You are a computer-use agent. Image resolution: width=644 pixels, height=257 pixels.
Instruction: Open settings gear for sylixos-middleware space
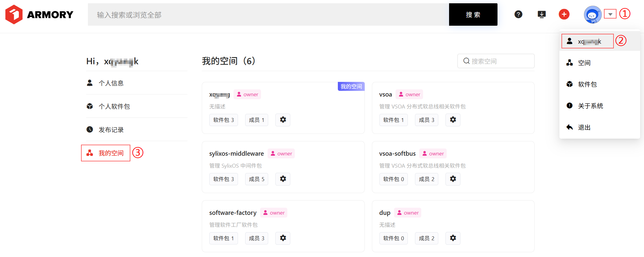click(x=283, y=179)
